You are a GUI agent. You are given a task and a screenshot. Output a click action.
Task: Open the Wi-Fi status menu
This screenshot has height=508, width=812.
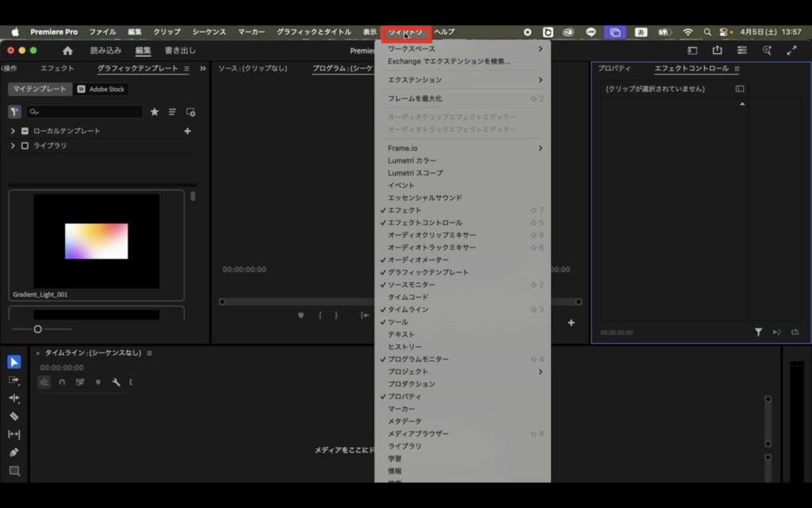click(x=688, y=32)
